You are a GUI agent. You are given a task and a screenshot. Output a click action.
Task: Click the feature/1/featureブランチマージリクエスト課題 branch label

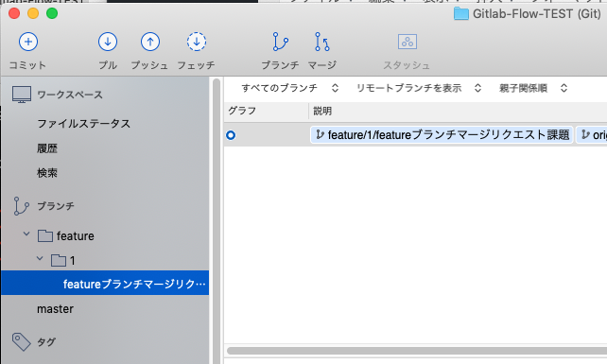click(x=442, y=135)
